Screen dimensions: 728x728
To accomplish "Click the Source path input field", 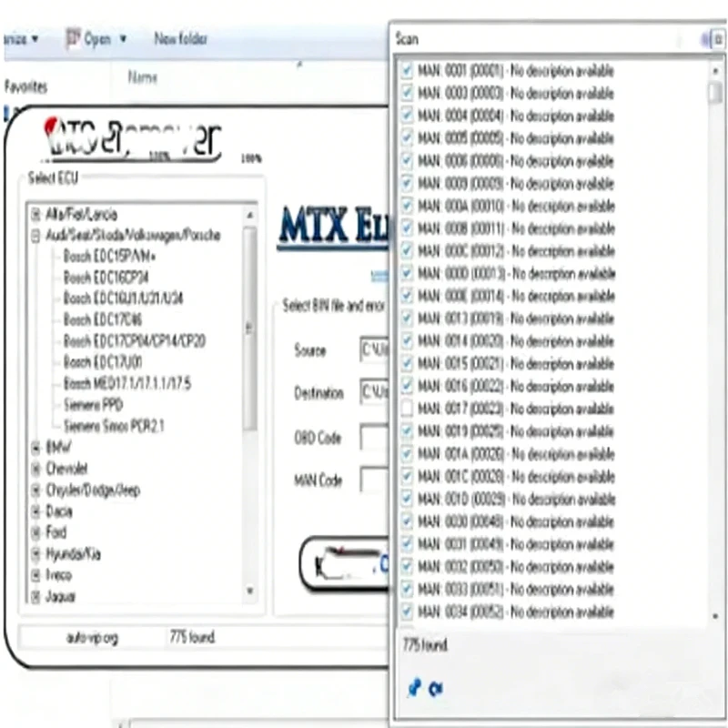I will coord(374,349).
